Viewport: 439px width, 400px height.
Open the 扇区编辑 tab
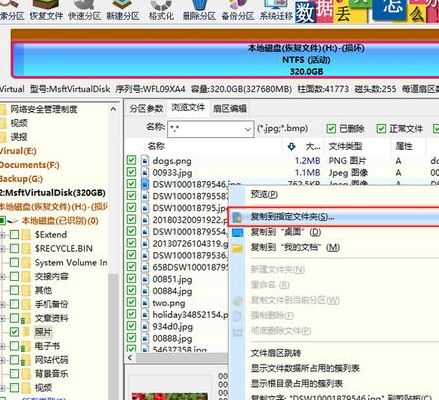230,108
